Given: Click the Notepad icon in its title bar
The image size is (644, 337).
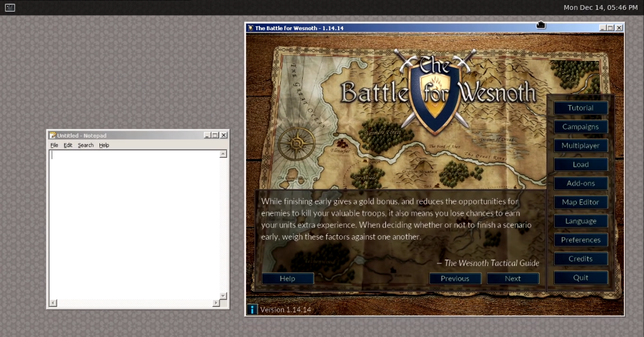Looking at the screenshot, I should (53, 135).
